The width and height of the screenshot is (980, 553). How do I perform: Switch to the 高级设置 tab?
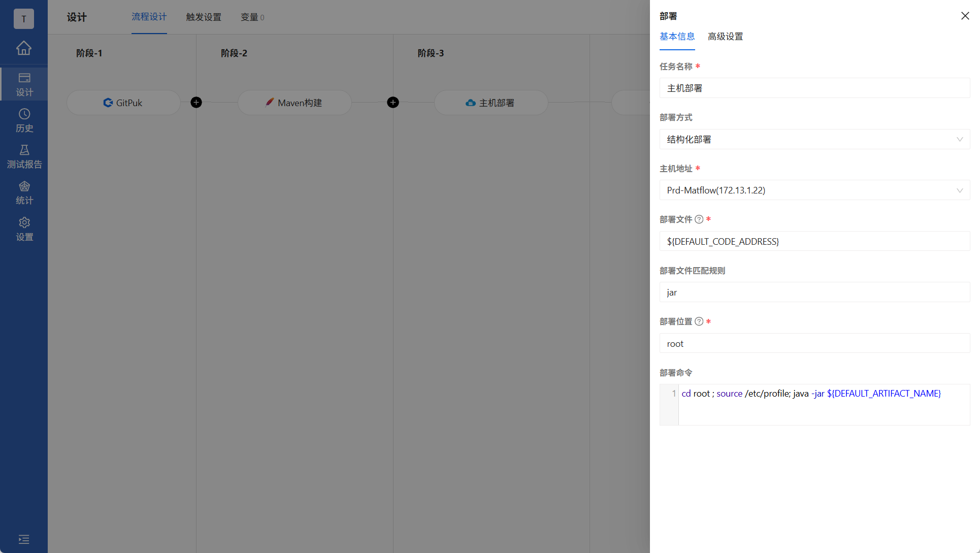point(725,37)
